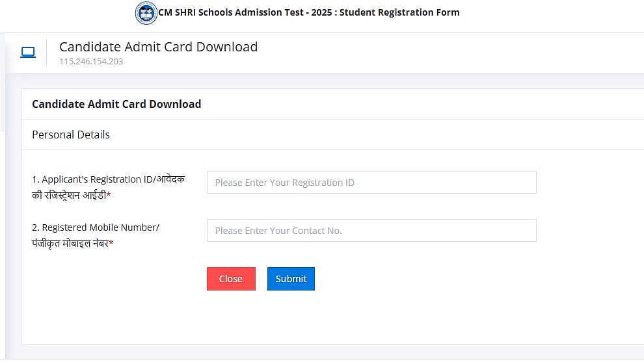Focus the Registration ID input field
This screenshot has height=362, width=644.
click(x=371, y=183)
